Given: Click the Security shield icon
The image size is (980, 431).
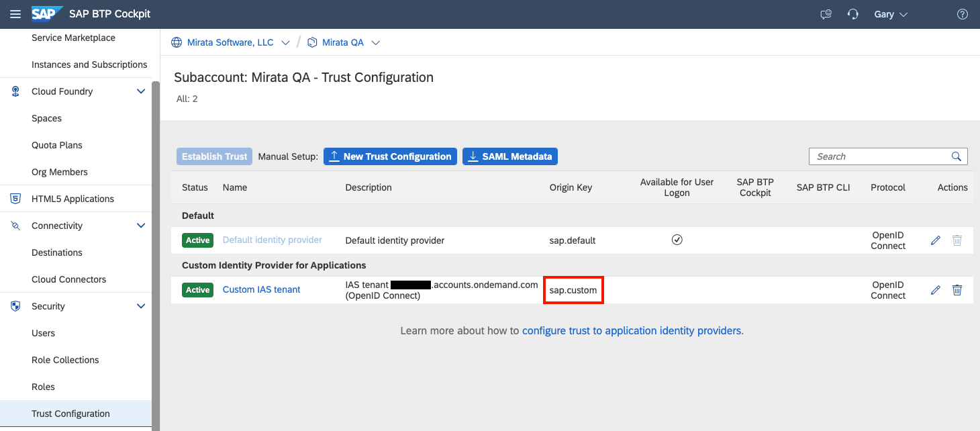Looking at the screenshot, I should tap(15, 306).
